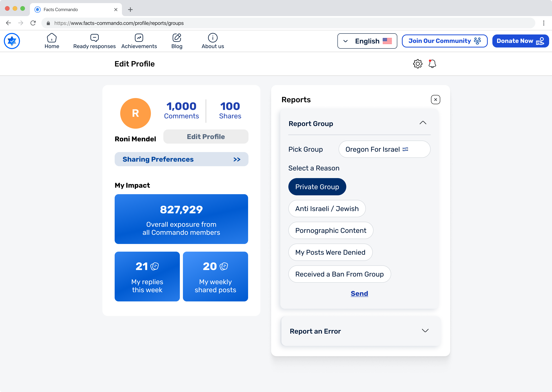The height and width of the screenshot is (392, 552).
Task: Close the Facts Commando tab
Action: coord(116,9)
